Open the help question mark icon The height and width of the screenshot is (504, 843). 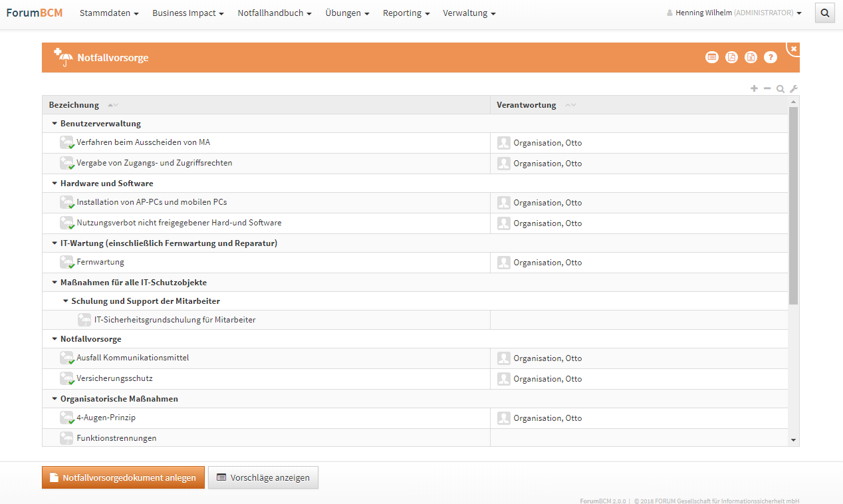[770, 57]
